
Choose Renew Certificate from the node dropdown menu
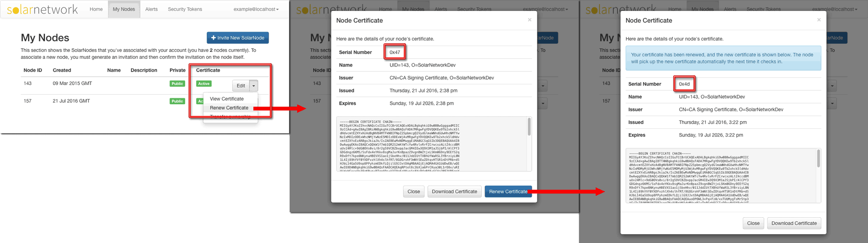coord(229,108)
